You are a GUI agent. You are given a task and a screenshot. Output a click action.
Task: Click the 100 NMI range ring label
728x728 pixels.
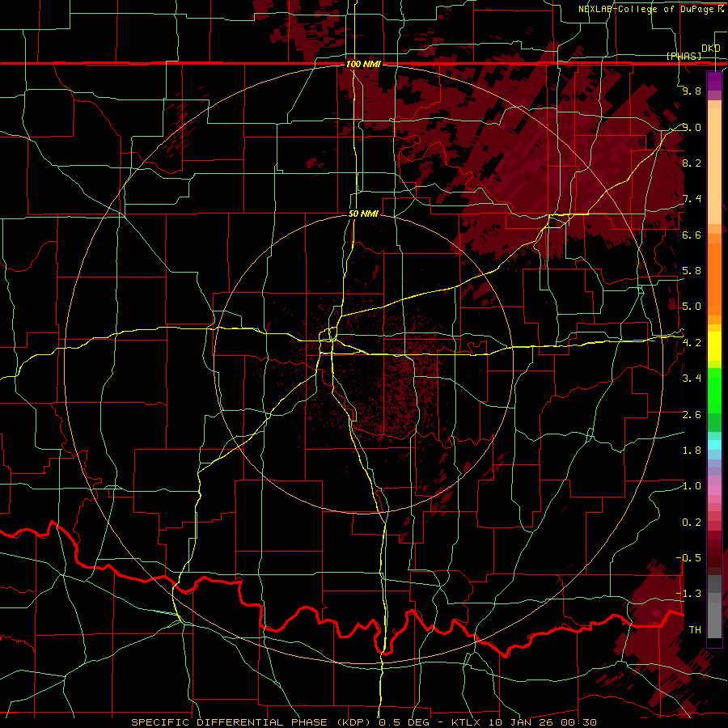point(363,64)
